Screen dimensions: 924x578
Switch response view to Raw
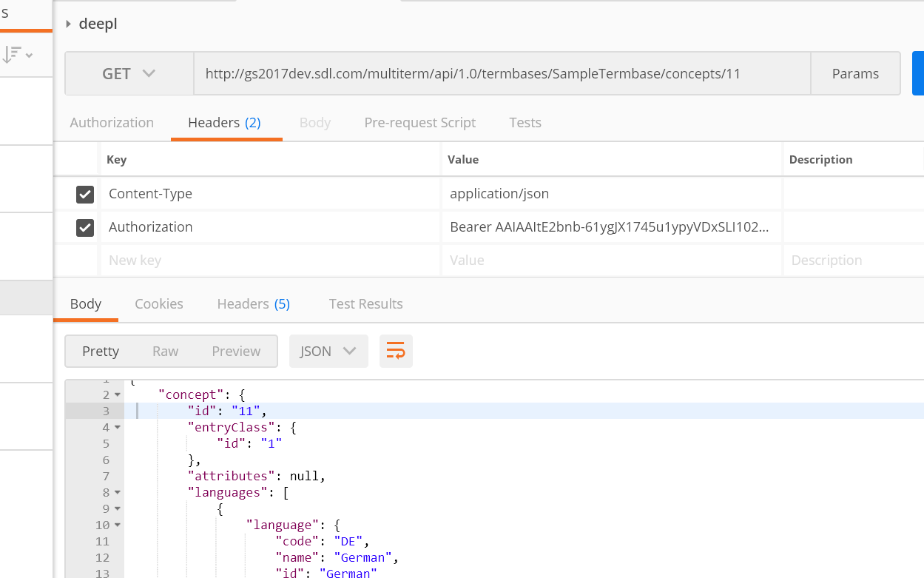click(x=165, y=352)
